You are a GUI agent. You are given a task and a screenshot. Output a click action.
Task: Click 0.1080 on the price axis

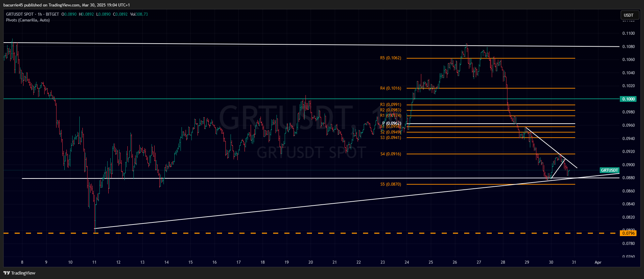(x=628, y=47)
